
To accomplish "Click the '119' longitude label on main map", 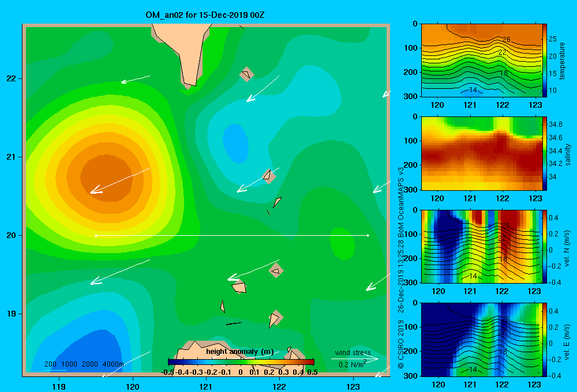I will pos(59,386).
